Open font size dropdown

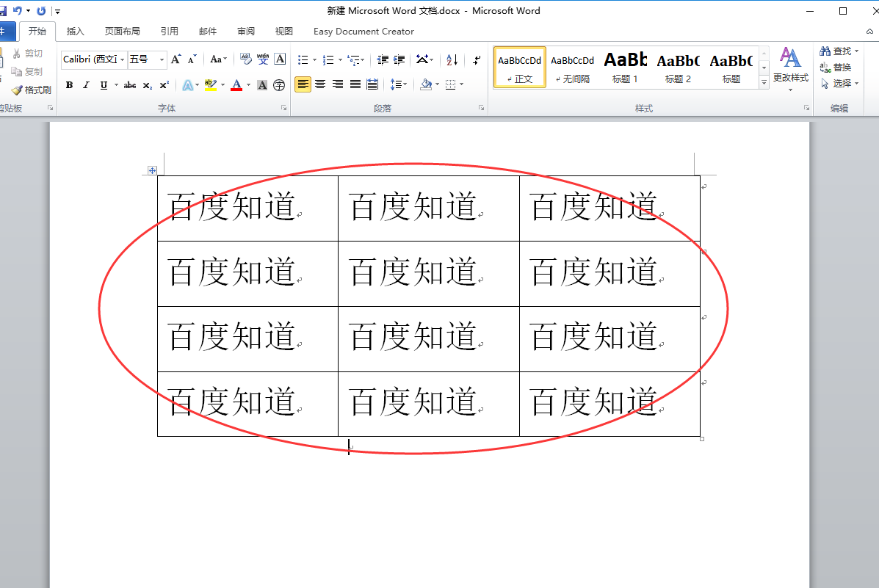[x=162, y=59]
